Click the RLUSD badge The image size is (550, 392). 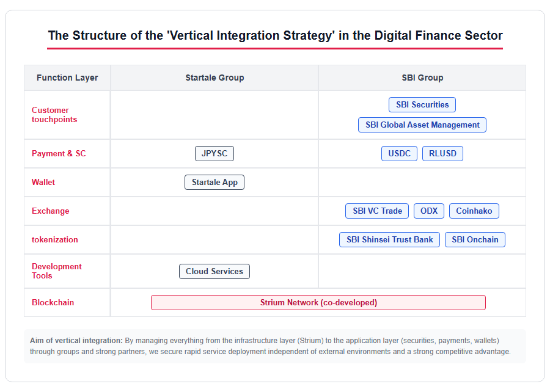442,153
